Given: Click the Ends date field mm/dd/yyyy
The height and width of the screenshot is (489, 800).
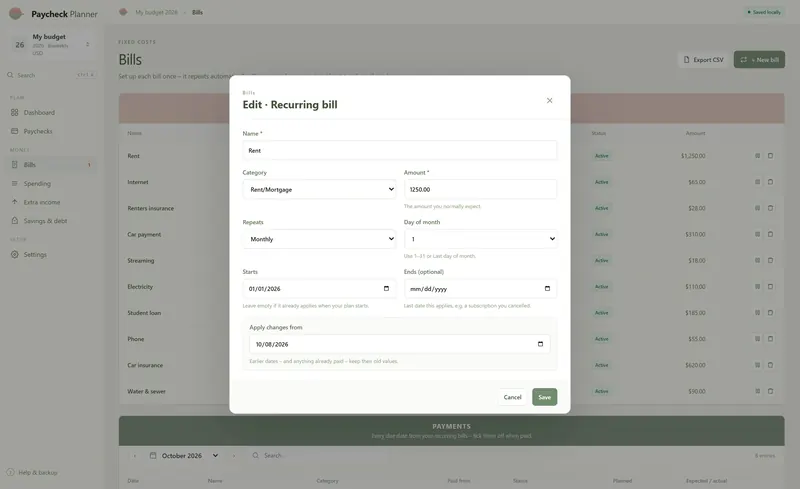Looking at the screenshot, I should pyautogui.click(x=480, y=288).
